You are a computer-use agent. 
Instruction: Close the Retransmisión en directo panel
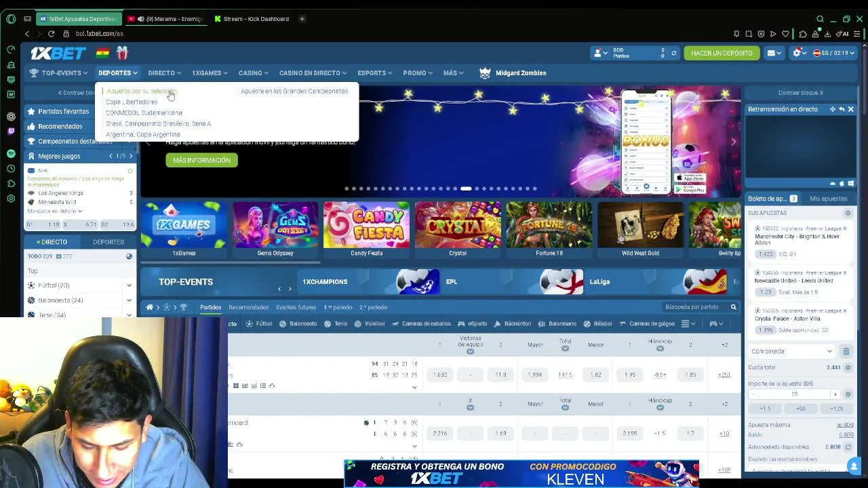(850, 109)
